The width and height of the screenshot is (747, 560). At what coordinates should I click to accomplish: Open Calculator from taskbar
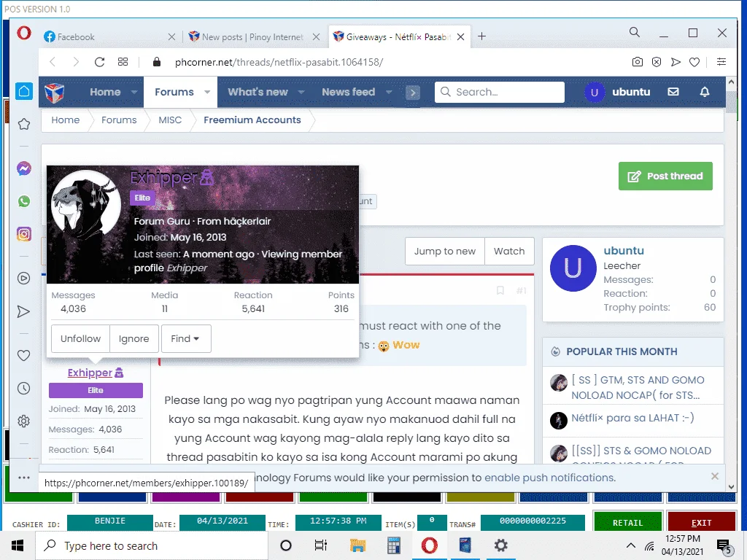393,545
